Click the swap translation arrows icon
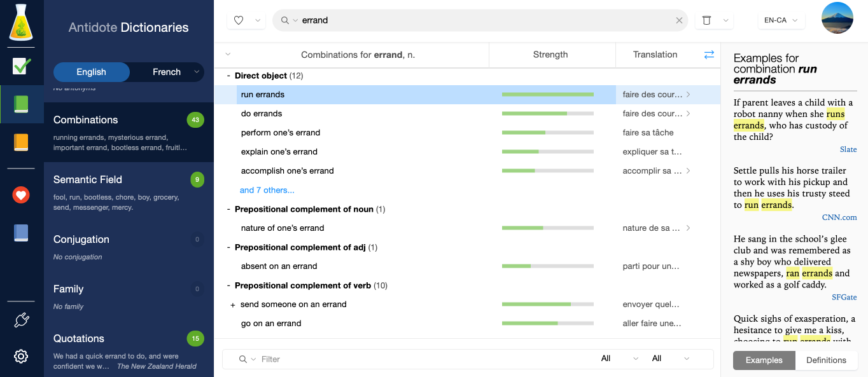This screenshot has width=868, height=377. click(x=709, y=55)
